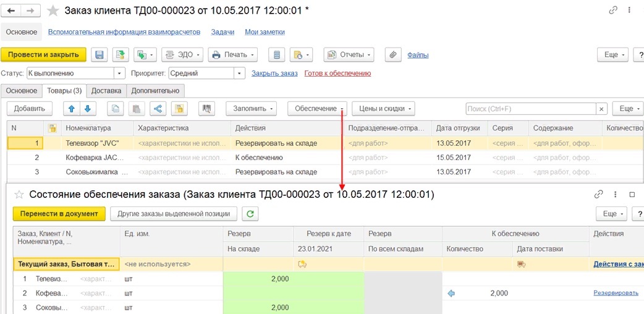The height and width of the screenshot is (314, 644).
Task: Click the back navigation arrow
Action: [x=11, y=11]
